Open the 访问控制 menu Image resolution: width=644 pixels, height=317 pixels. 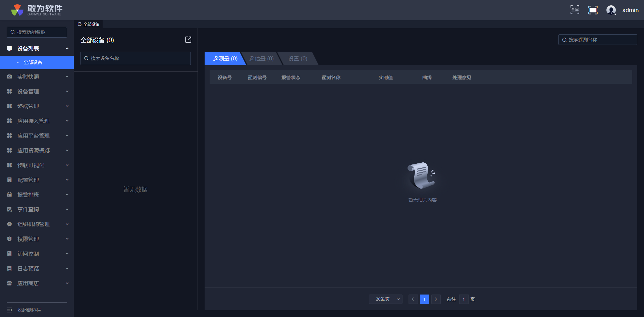[37, 254]
